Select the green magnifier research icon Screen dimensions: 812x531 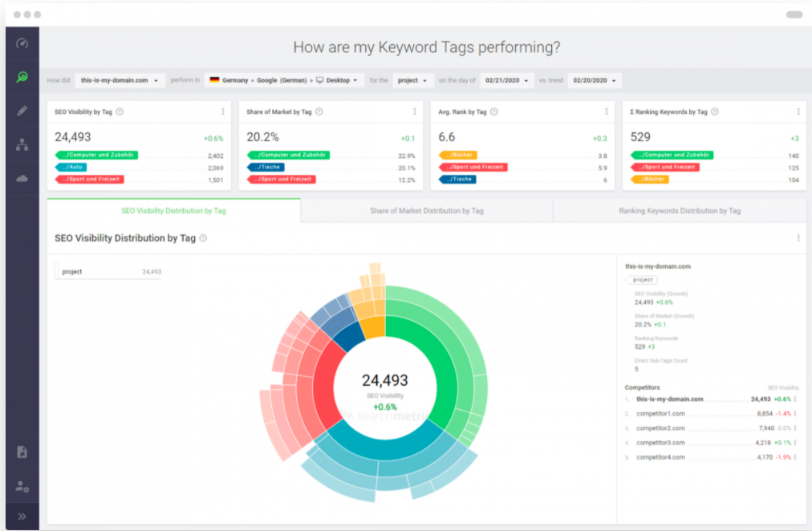pyautogui.click(x=22, y=78)
